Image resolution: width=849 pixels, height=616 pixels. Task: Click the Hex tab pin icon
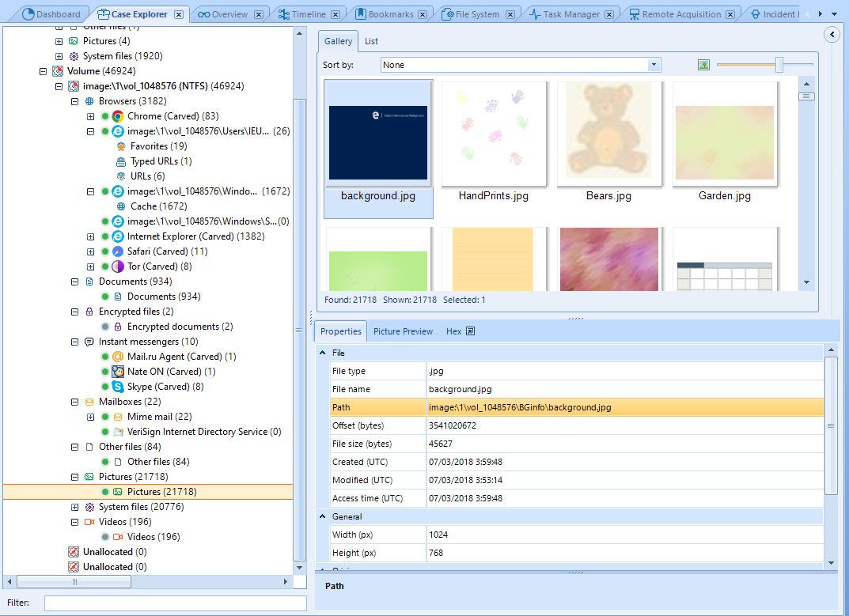click(470, 331)
